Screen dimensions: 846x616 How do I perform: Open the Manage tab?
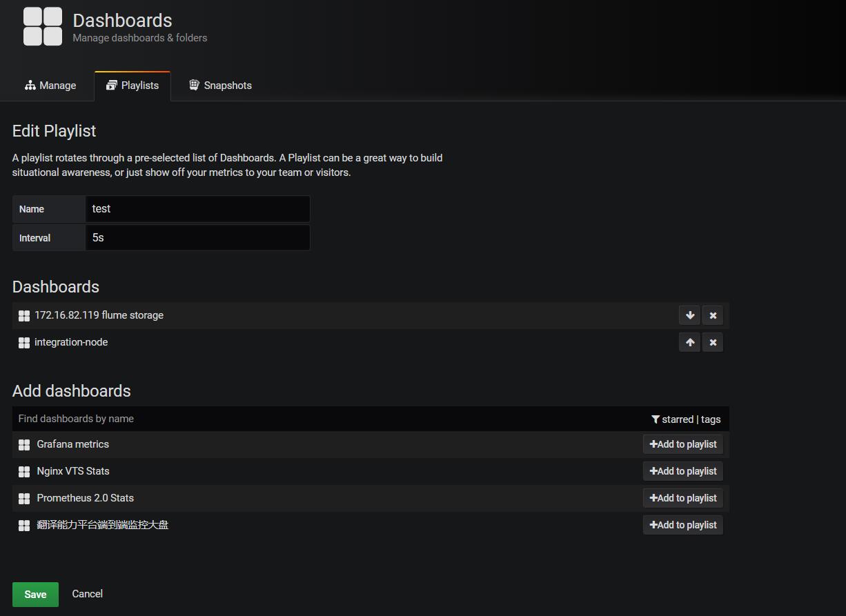point(50,86)
